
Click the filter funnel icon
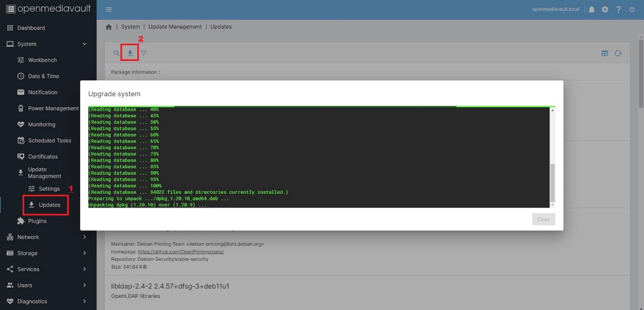click(x=143, y=53)
